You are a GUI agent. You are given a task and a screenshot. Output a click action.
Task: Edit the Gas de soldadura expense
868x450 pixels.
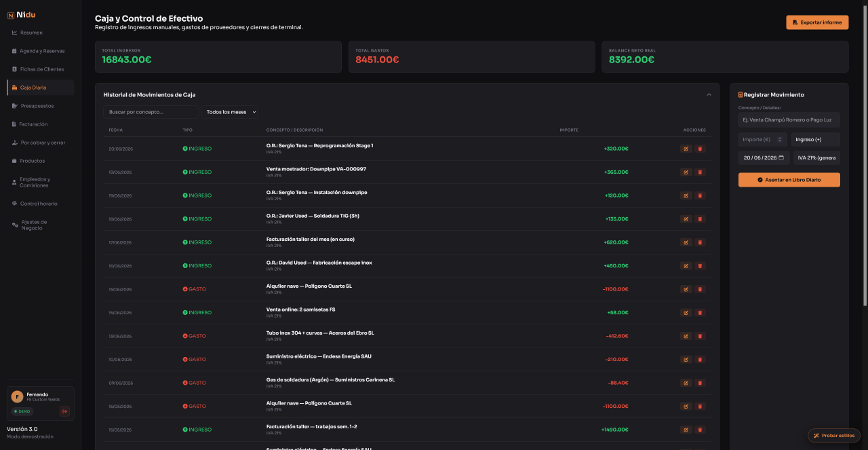pyautogui.click(x=686, y=383)
